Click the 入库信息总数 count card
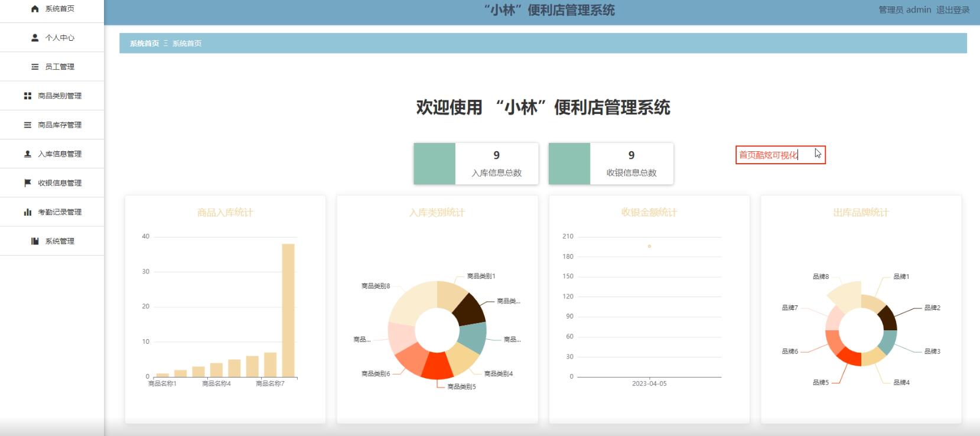Image resolution: width=980 pixels, height=436 pixels. 476,164
